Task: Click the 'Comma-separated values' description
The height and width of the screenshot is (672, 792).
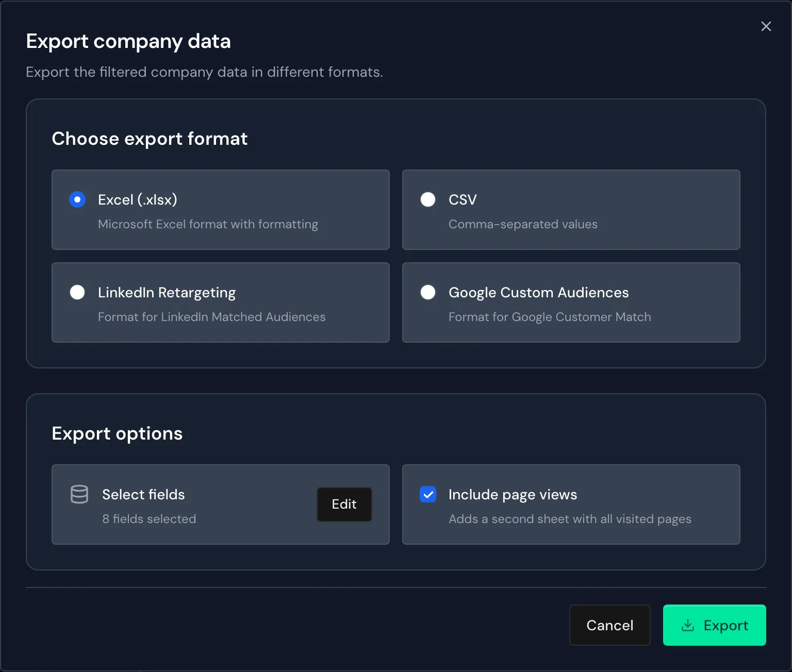Action: click(x=523, y=224)
